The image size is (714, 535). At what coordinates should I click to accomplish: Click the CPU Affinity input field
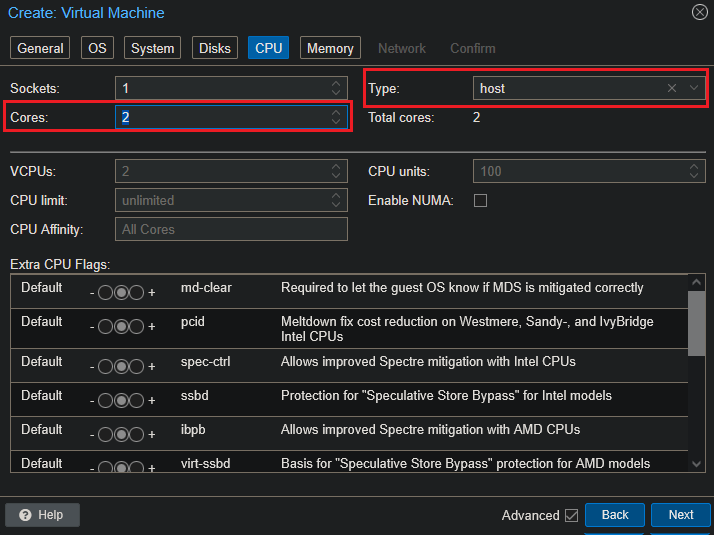231,229
